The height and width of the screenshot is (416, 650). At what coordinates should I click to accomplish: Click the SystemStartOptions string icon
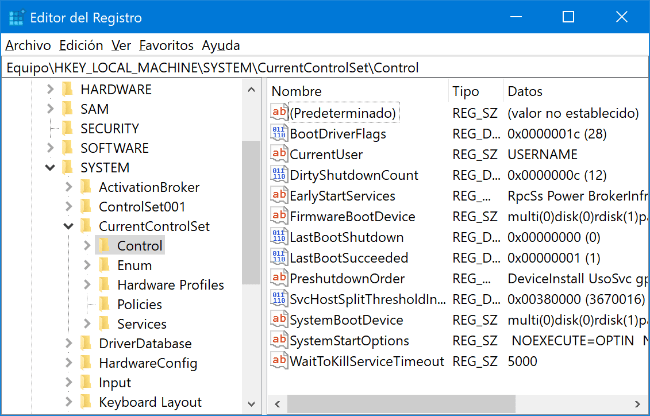point(279,340)
